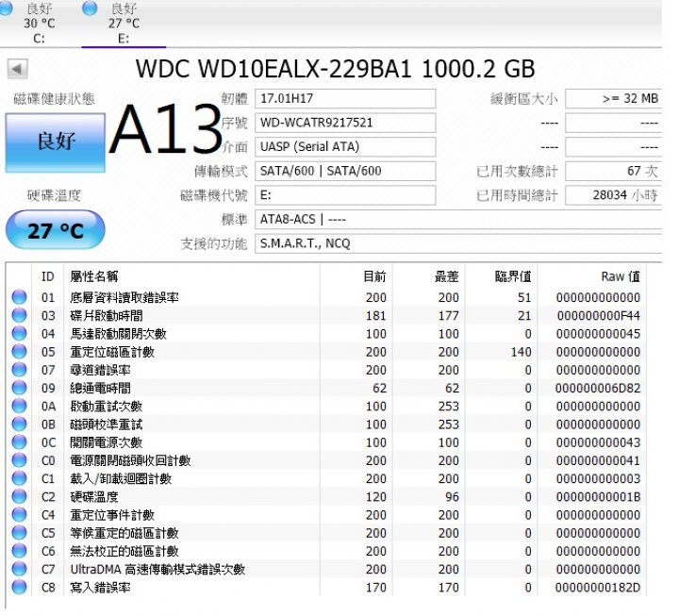Click status orb of attribute 03 row

click(x=19, y=315)
